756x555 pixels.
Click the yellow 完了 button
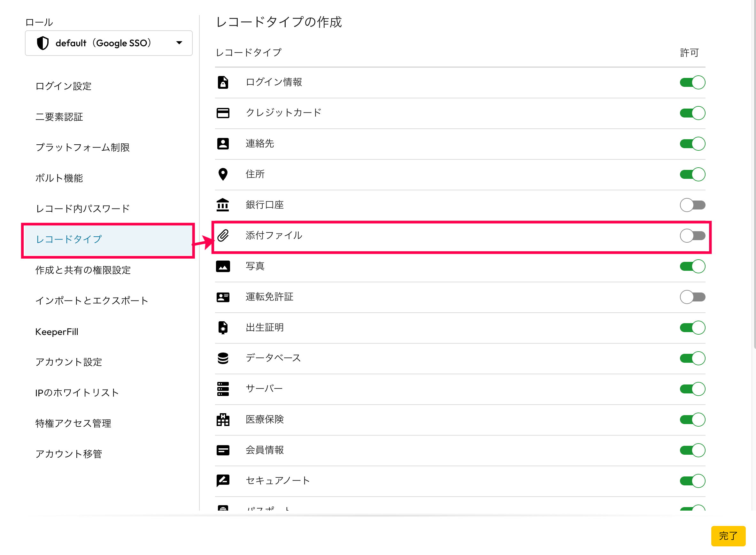coord(728,536)
